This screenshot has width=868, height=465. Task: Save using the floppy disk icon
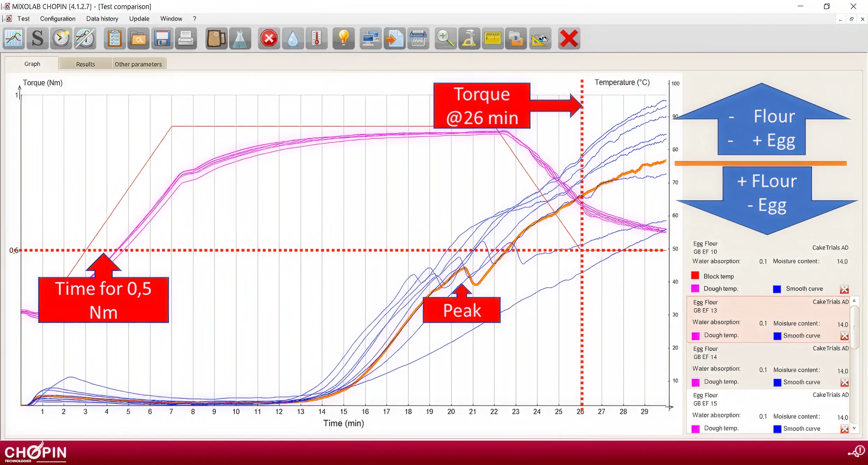click(x=162, y=38)
